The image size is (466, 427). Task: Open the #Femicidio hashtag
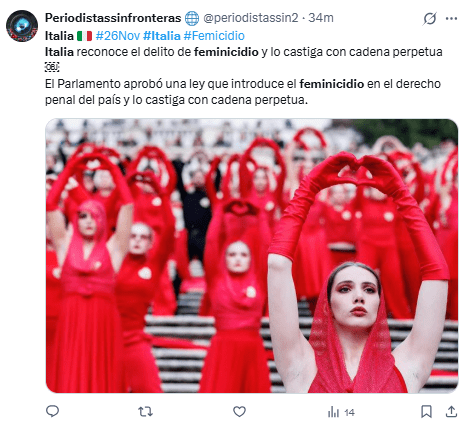click(214, 36)
